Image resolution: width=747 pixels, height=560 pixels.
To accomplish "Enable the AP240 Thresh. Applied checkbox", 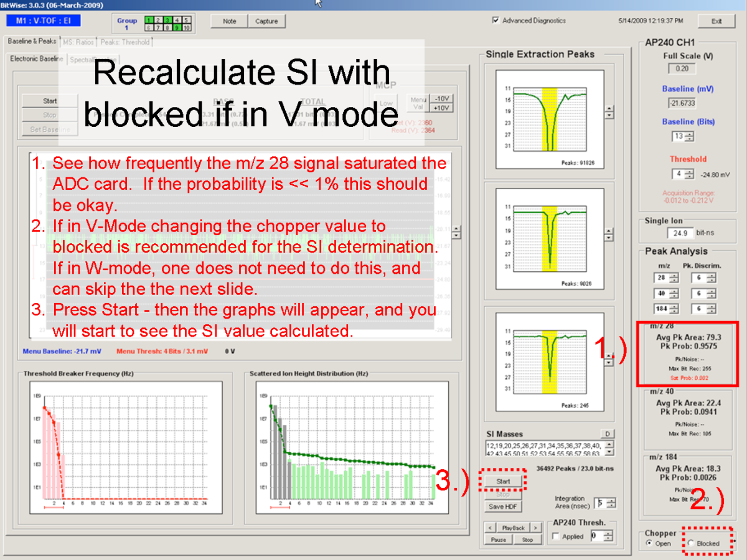I will [555, 536].
